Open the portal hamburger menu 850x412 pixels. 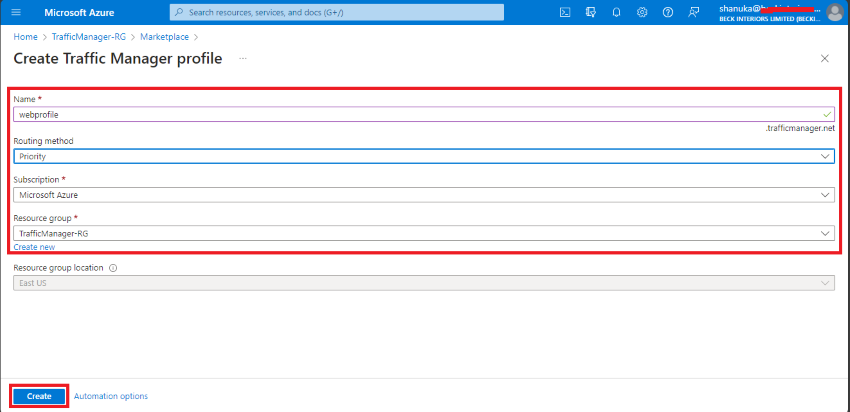pos(17,12)
